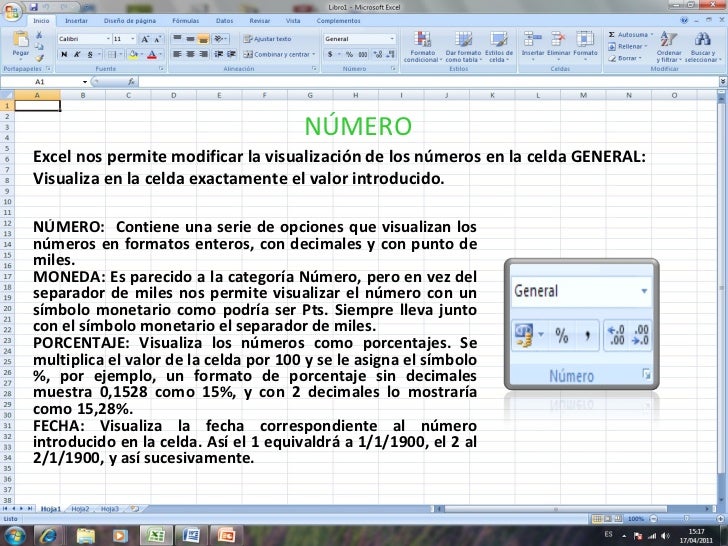The height and width of the screenshot is (546, 728).
Task: Click Formato cells button
Action: pos(585,46)
